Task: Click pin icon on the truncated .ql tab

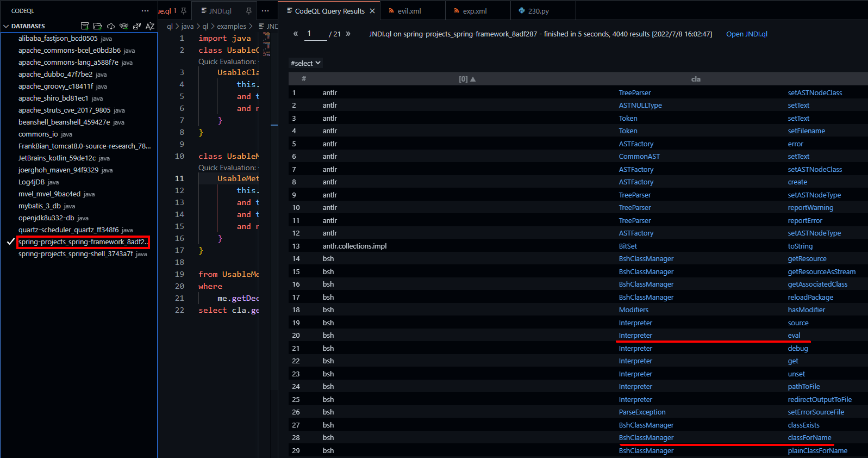Action: 184,11
